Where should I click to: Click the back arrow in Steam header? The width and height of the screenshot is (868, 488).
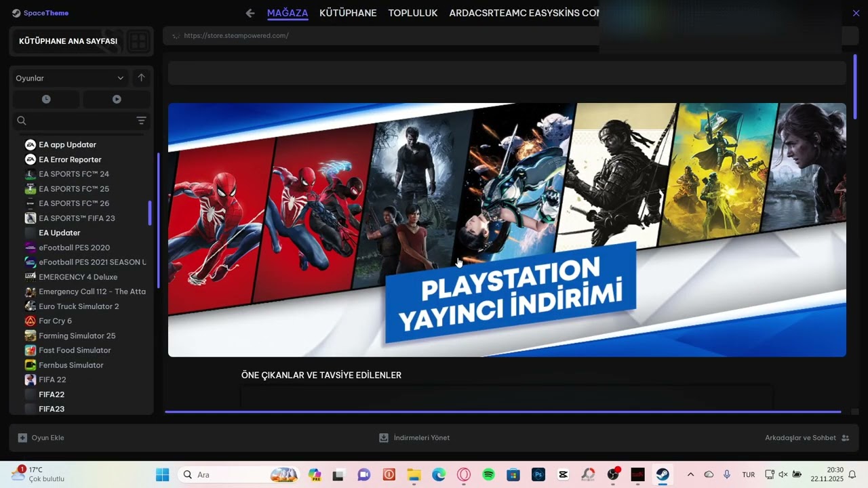coord(250,13)
